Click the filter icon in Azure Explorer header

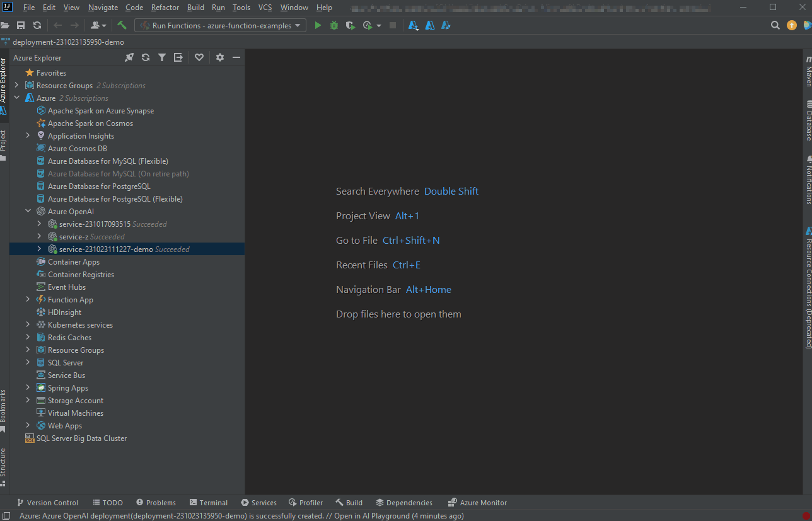click(162, 57)
